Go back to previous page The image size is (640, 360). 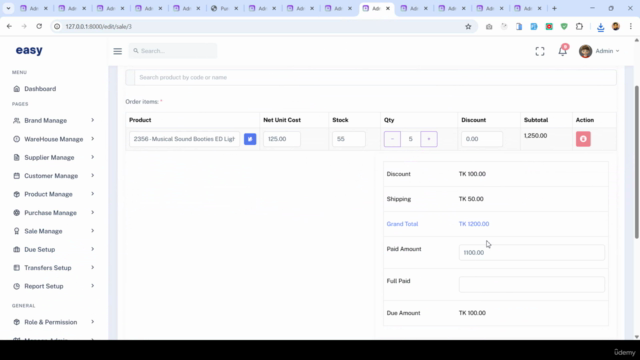coord(9,27)
